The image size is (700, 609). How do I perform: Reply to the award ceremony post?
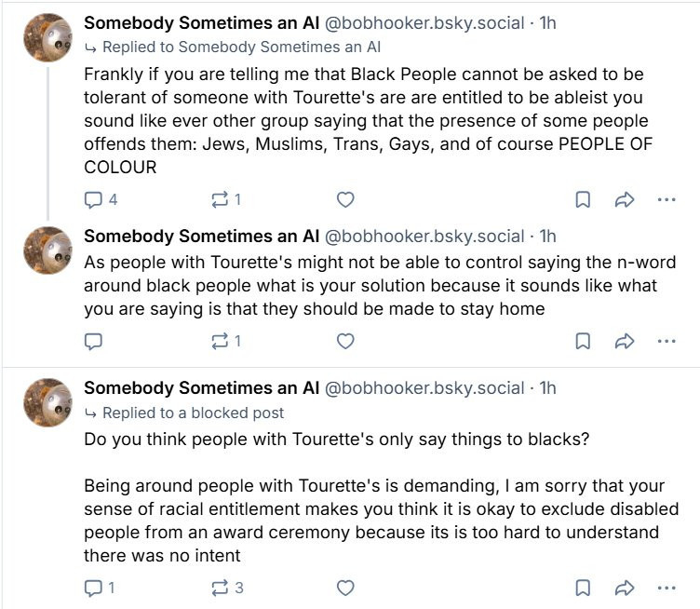[x=94, y=588]
